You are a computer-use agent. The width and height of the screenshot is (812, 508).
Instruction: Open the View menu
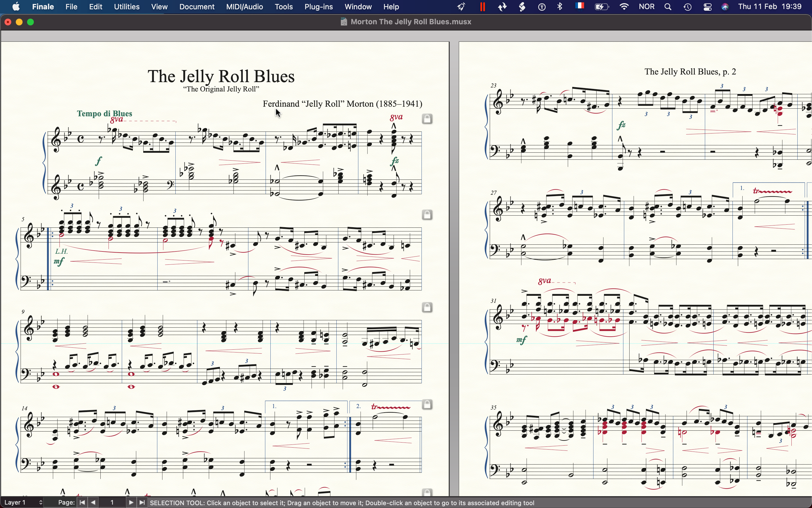[x=160, y=7]
